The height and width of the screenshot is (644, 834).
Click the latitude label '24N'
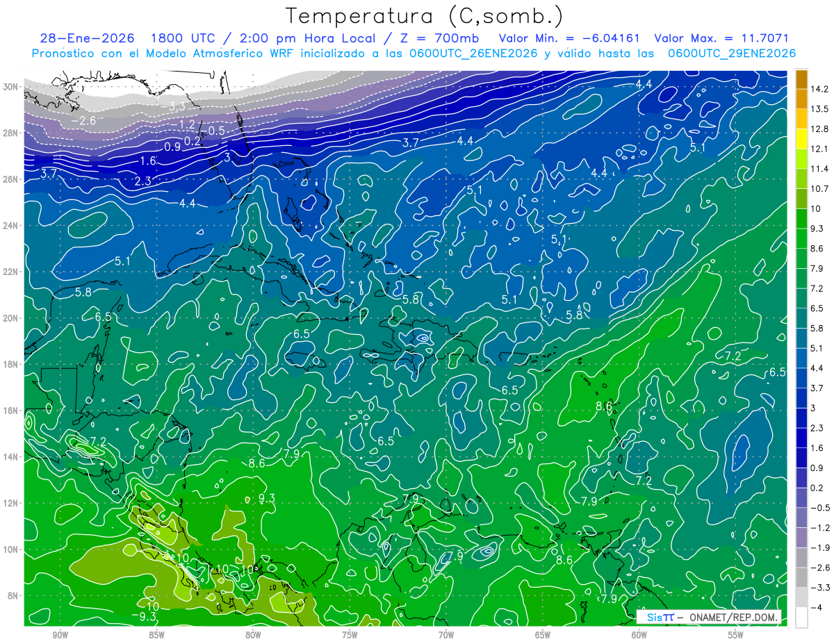pyautogui.click(x=12, y=226)
